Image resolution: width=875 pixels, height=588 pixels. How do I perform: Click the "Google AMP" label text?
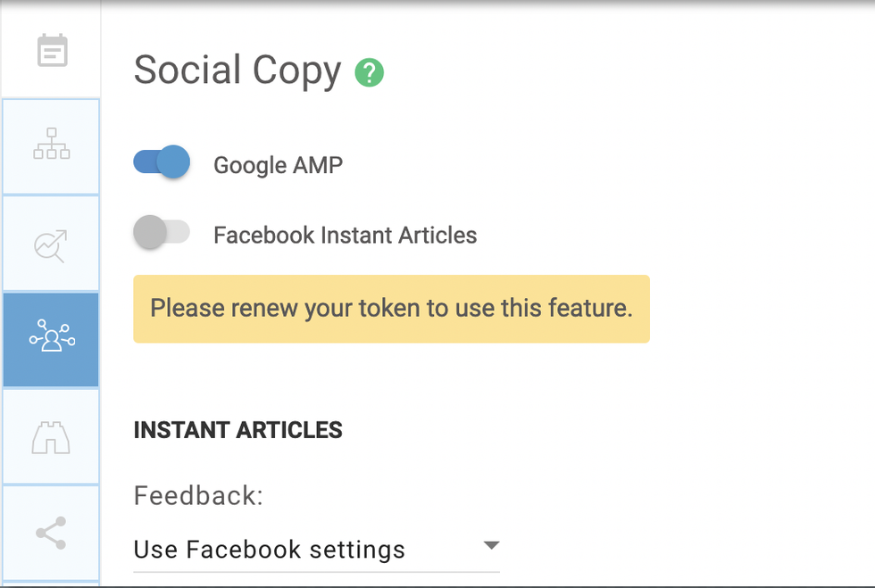[278, 165]
